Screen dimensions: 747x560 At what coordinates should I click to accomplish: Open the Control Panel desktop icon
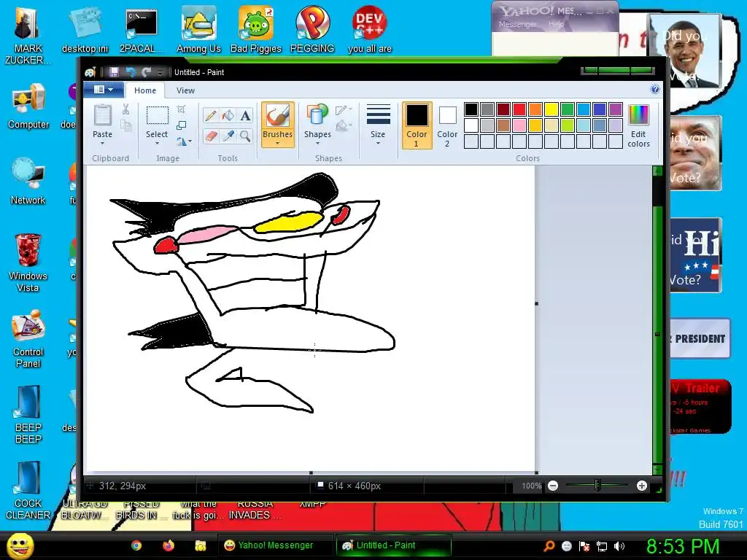pos(28,338)
